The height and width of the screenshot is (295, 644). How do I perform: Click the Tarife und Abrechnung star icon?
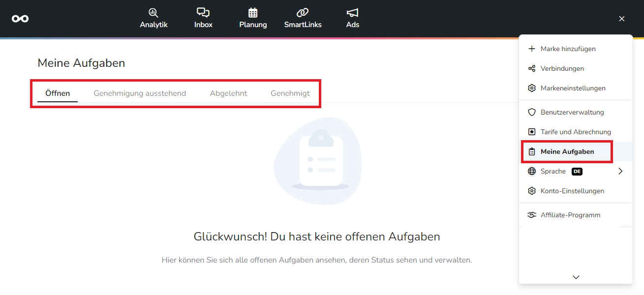[531, 132]
